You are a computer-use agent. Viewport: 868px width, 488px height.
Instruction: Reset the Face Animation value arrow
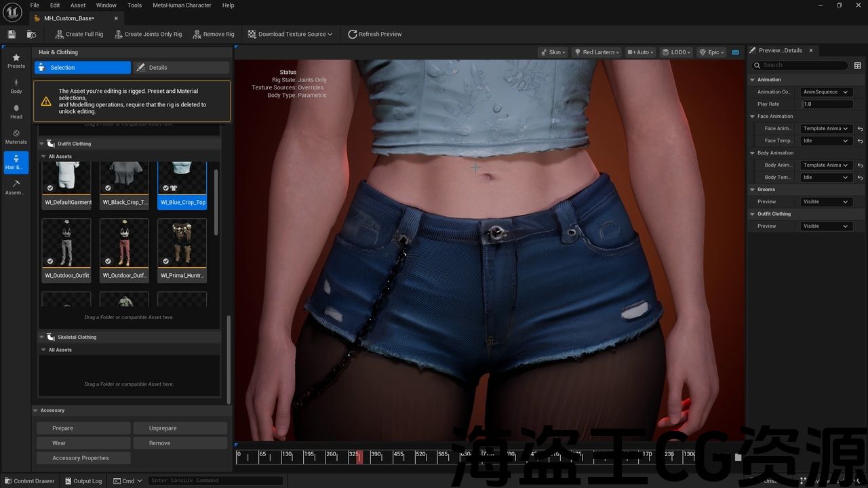click(860, 129)
